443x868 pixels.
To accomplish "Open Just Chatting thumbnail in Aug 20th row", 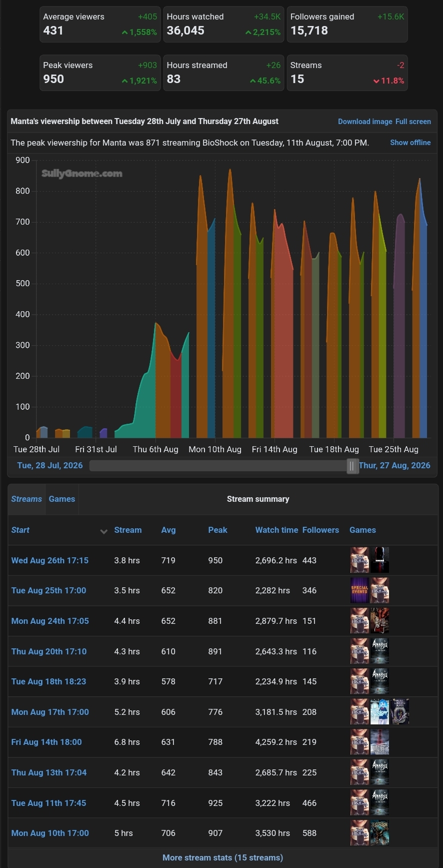I will [x=359, y=651].
